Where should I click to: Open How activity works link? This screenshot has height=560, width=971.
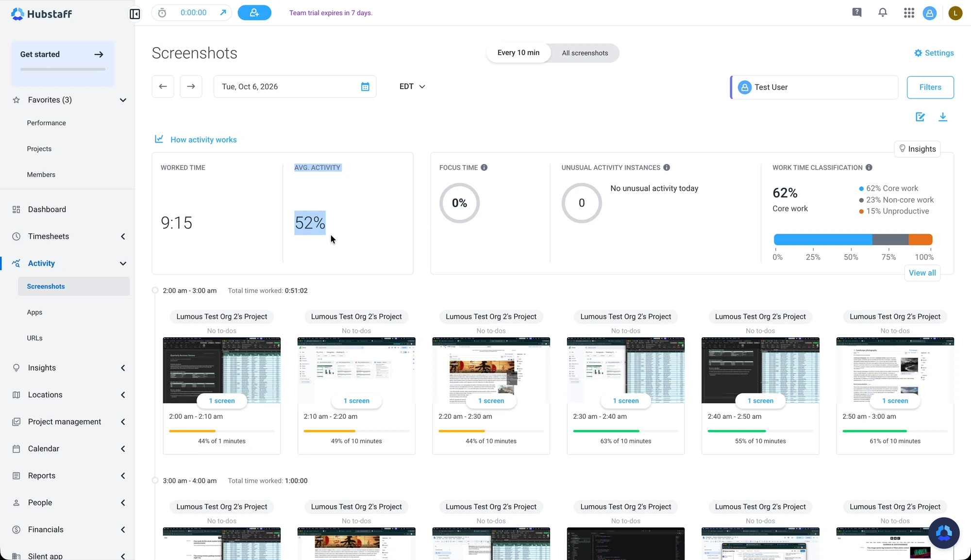point(196,140)
